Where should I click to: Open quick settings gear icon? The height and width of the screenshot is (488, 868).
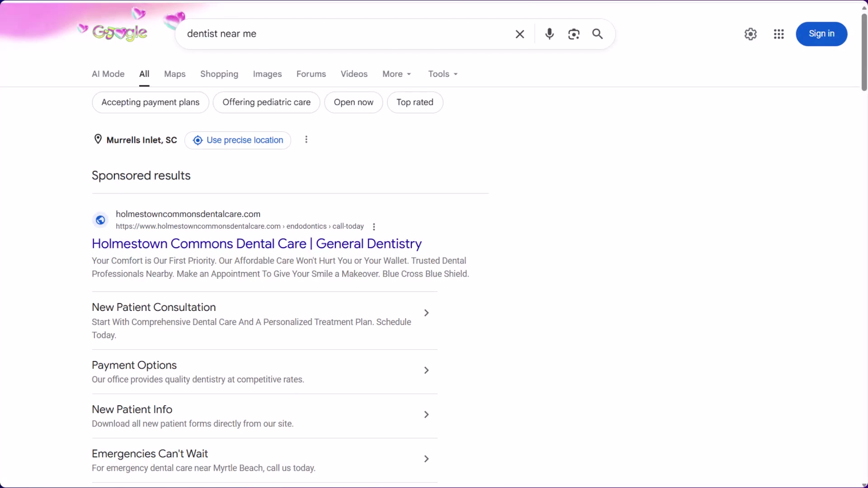coord(750,34)
